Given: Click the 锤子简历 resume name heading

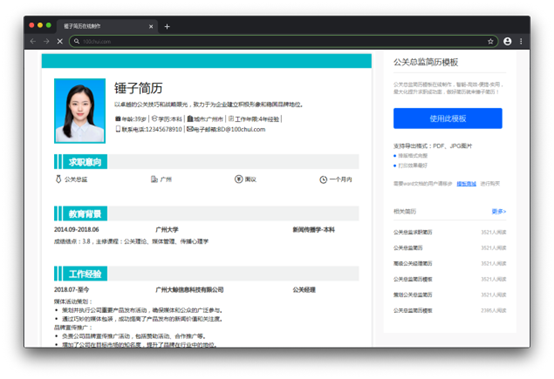Looking at the screenshot, I should click(x=138, y=88).
